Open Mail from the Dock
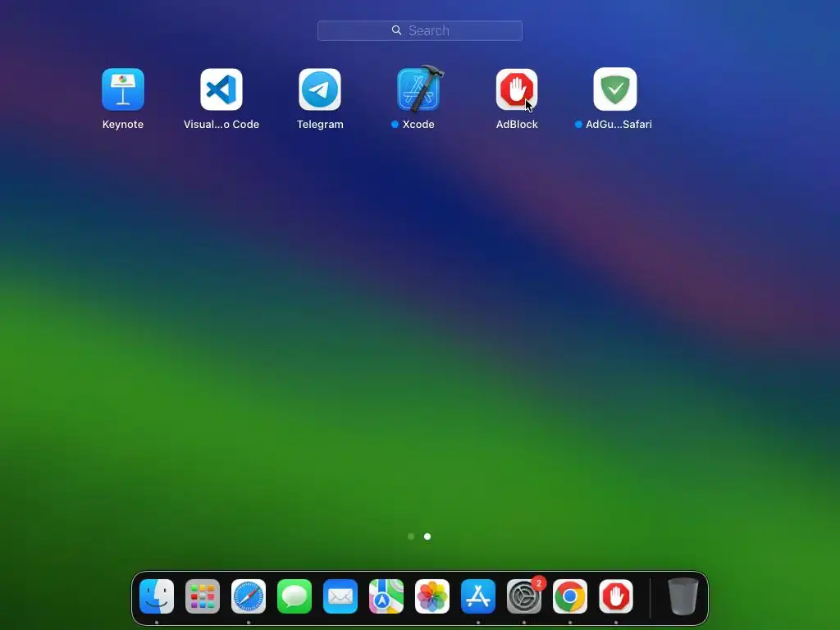 (x=340, y=596)
